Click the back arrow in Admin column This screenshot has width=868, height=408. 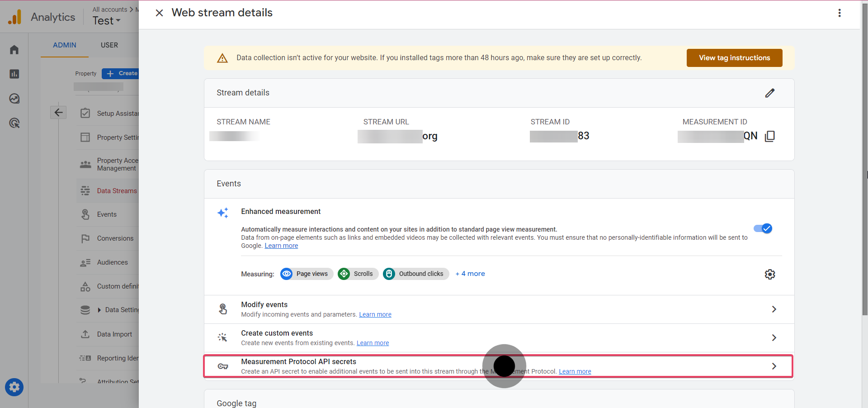58,112
